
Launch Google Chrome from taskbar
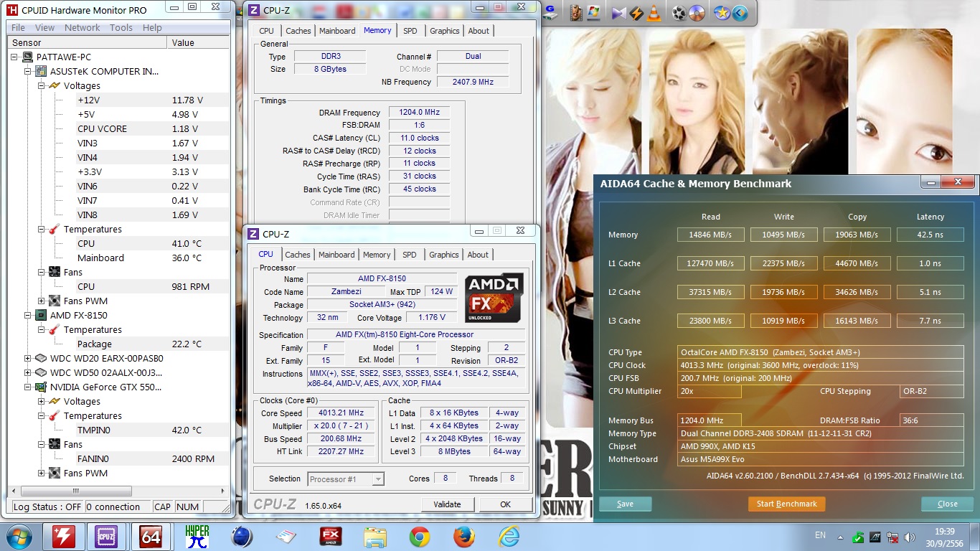point(420,537)
